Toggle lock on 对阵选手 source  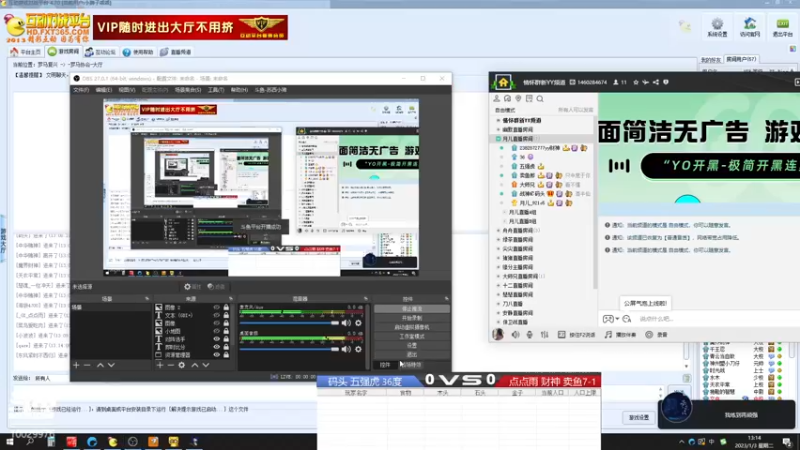[x=226, y=339]
